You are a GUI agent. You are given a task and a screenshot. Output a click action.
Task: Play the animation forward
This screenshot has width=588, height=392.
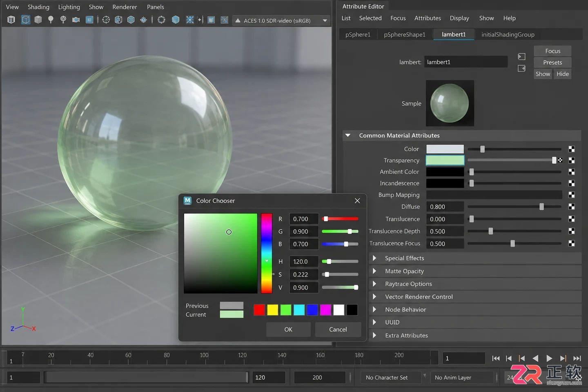(x=549, y=359)
